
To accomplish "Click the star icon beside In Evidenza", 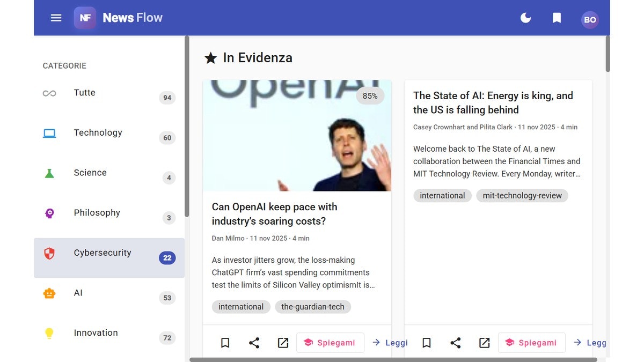I will click(x=210, y=58).
